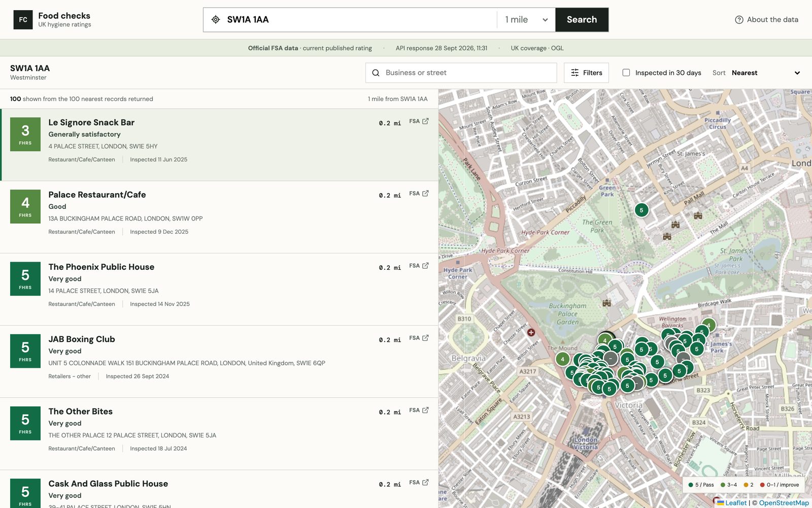Viewport: 812px width, 508px height.
Task: Click rating 5 badge of The Other Bites
Action: point(25,423)
